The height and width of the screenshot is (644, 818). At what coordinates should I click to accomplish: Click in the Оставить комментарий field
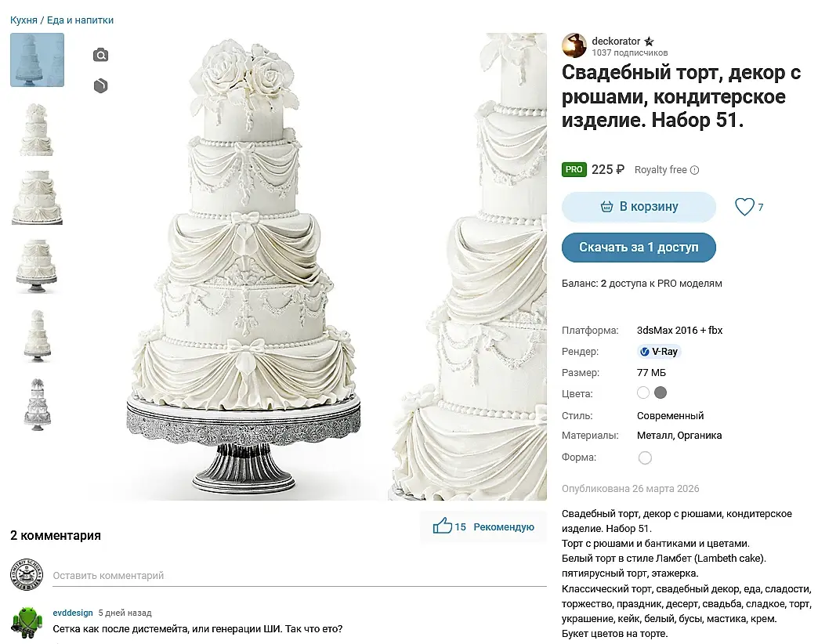tap(298, 576)
